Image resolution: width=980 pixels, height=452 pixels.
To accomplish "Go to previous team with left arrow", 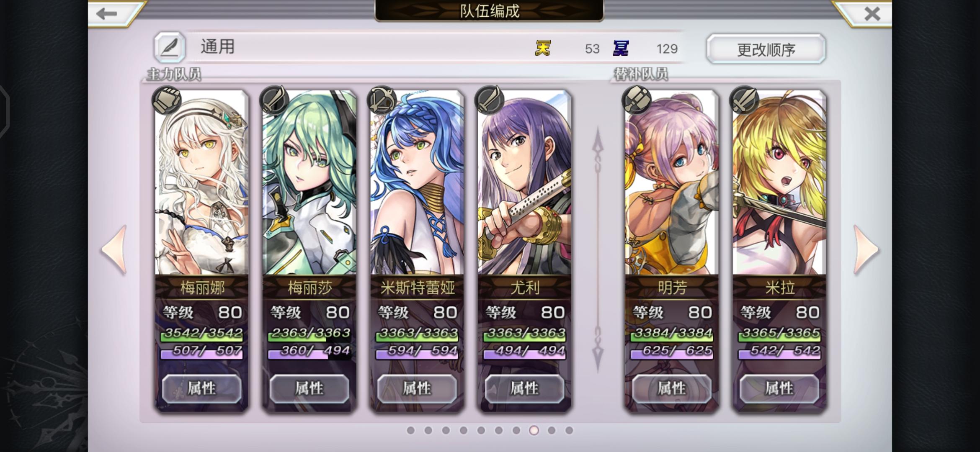I will point(114,250).
